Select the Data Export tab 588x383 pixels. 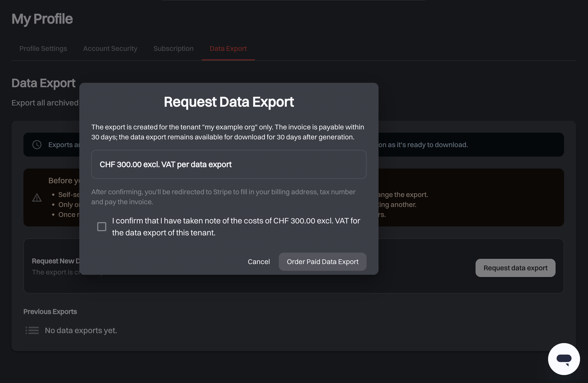228,49
